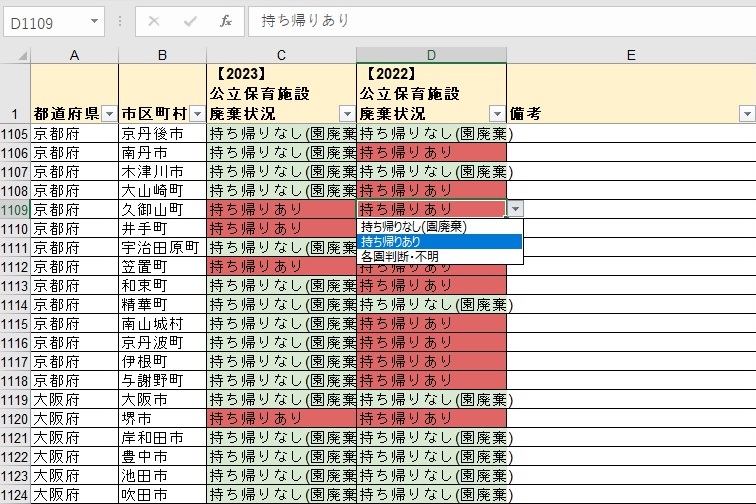Click cell 伊根町
This screenshot has width=756, height=504.
pyautogui.click(x=162, y=362)
